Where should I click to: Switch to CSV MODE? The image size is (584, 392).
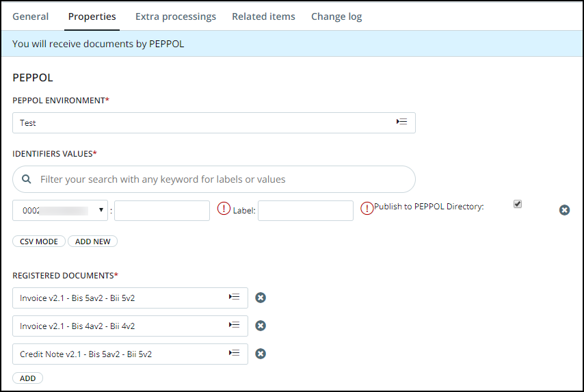(39, 241)
